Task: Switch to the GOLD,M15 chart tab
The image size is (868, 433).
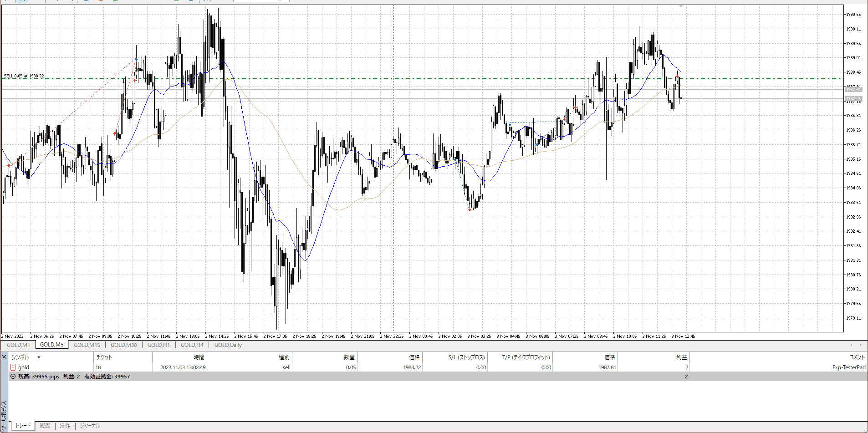Action: (x=87, y=345)
